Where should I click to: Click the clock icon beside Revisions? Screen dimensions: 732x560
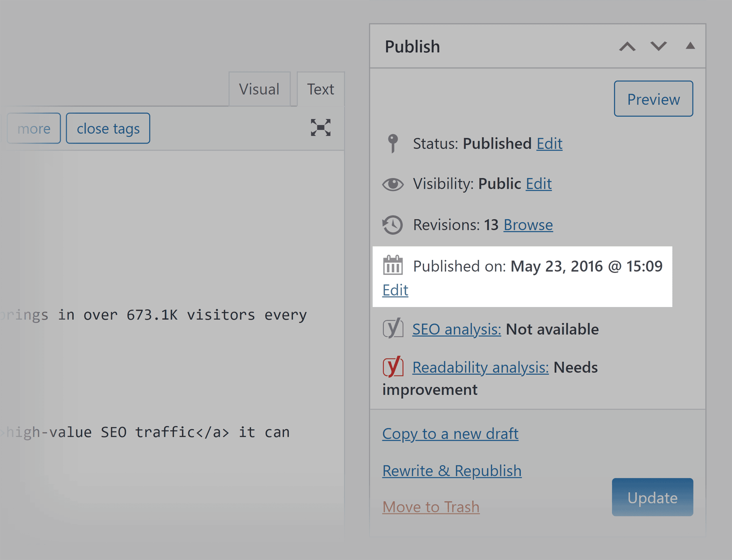pos(392,224)
